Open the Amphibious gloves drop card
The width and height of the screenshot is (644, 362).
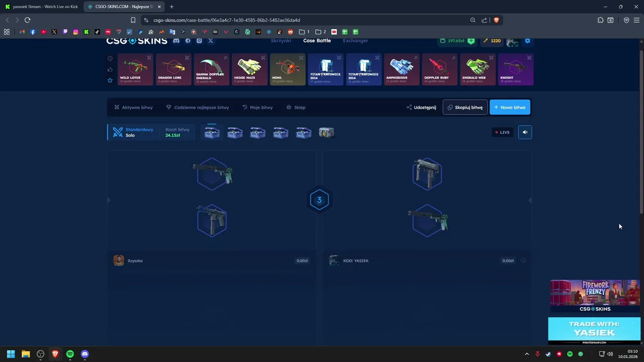pyautogui.click(x=401, y=69)
